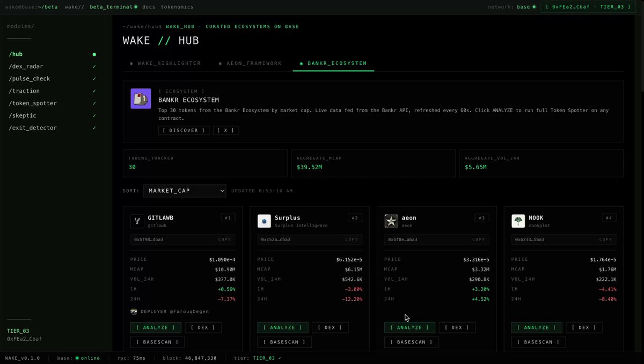Click ANALYZE on the aeon card

point(409,327)
